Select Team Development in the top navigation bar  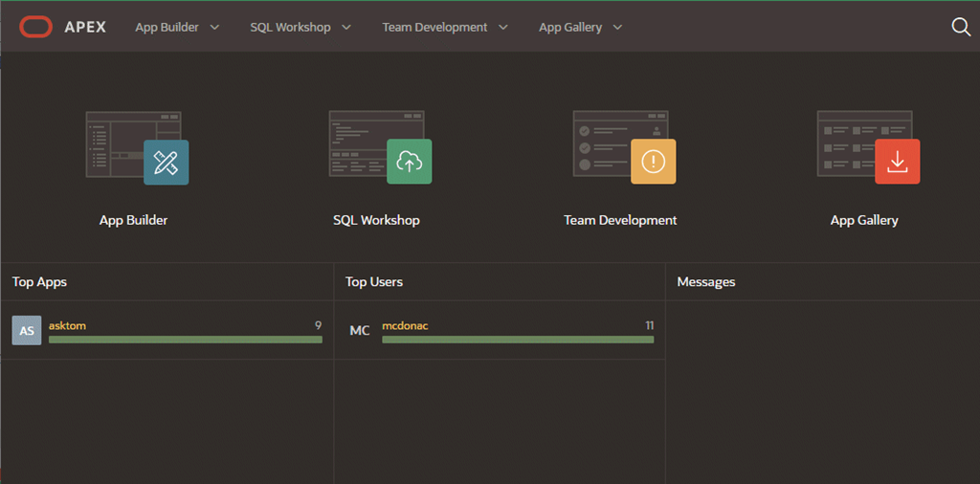tap(434, 28)
